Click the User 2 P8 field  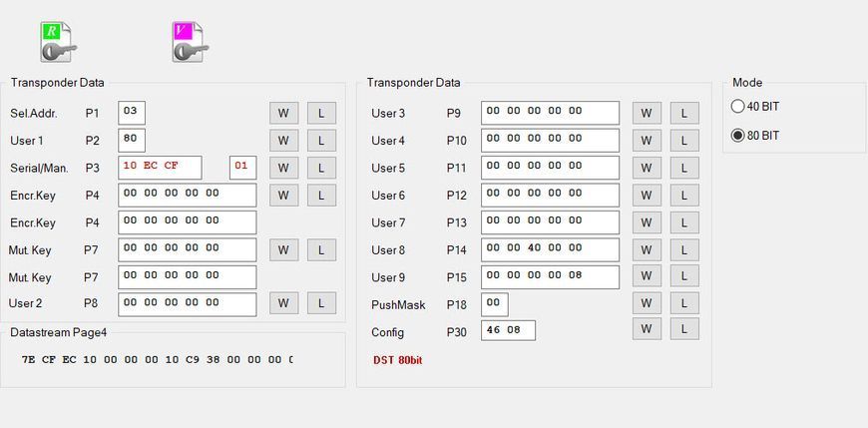(x=188, y=304)
